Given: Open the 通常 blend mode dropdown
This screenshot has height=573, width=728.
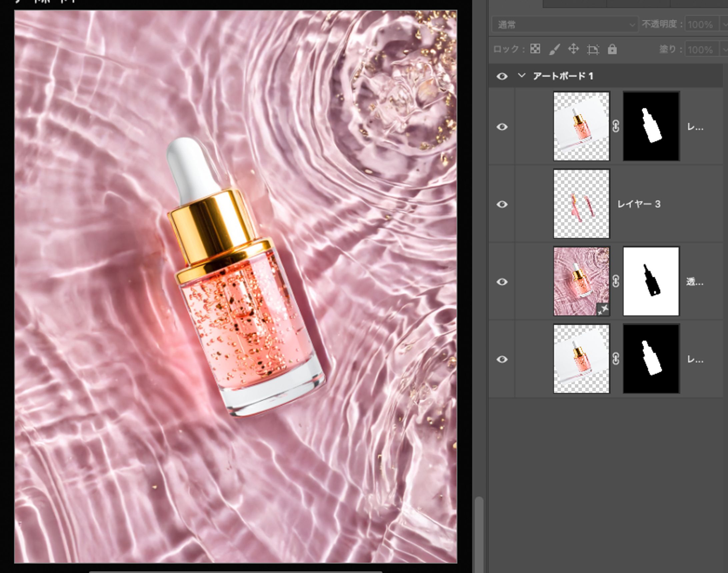Looking at the screenshot, I should (x=565, y=24).
